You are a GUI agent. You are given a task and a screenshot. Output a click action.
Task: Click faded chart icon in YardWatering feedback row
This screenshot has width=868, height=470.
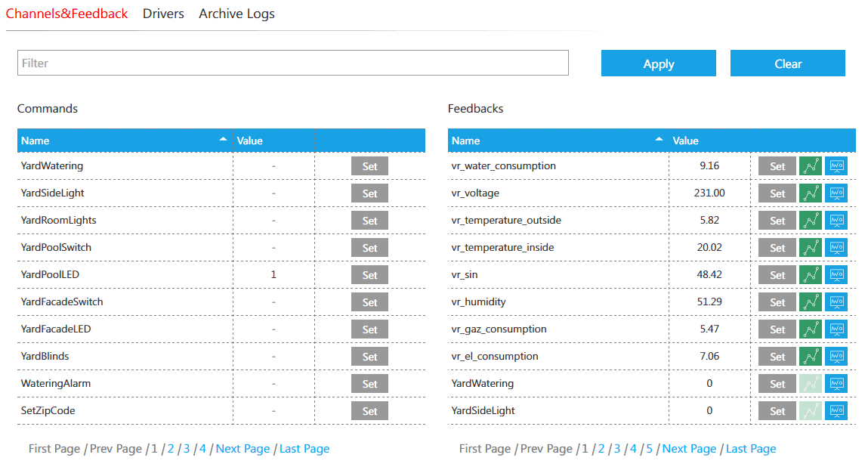point(810,384)
